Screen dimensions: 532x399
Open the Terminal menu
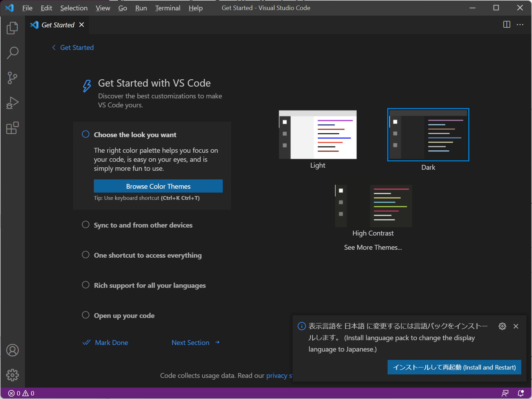click(168, 8)
